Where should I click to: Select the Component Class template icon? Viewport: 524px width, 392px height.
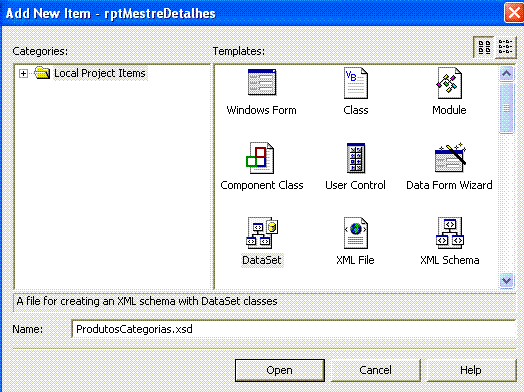[x=260, y=158]
